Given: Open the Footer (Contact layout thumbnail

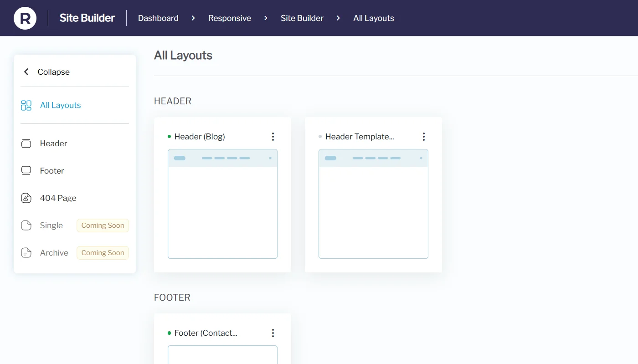Looking at the screenshot, I should [x=222, y=355].
